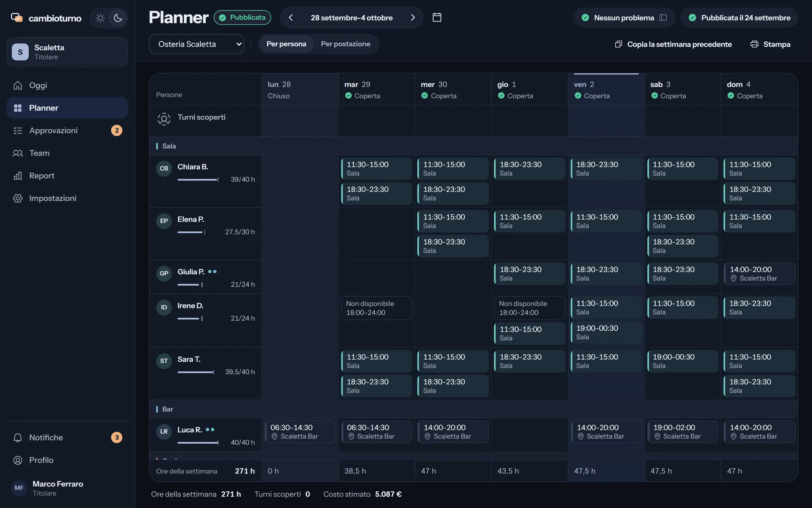Screen dimensions: 812x508
Task: Collapse the Bar group header
Action: tap(473, 409)
